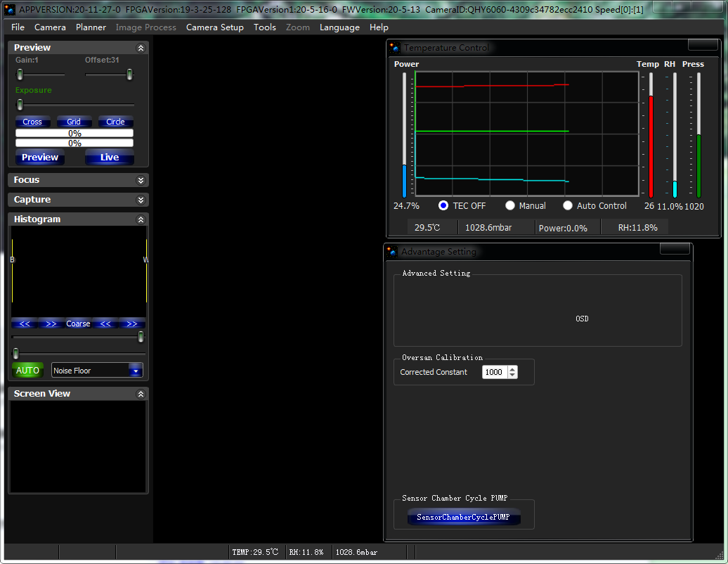Image resolution: width=728 pixels, height=564 pixels.
Task: Open the File menu
Action: [18, 27]
